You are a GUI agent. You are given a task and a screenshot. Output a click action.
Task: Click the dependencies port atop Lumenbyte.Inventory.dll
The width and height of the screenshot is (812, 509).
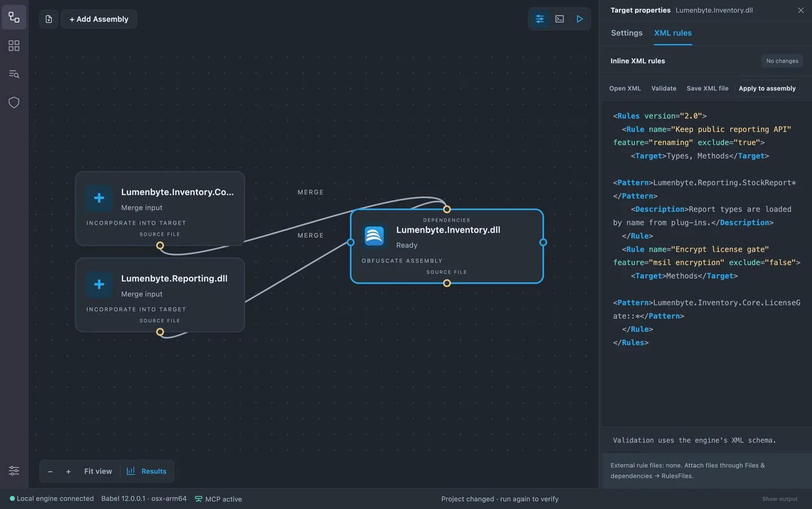coord(447,209)
